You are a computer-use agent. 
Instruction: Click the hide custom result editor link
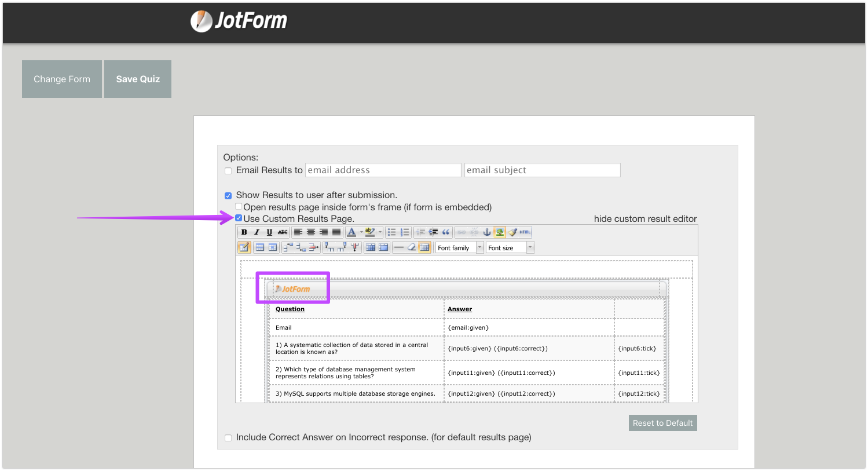pyautogui.click(x=645, y=219)
